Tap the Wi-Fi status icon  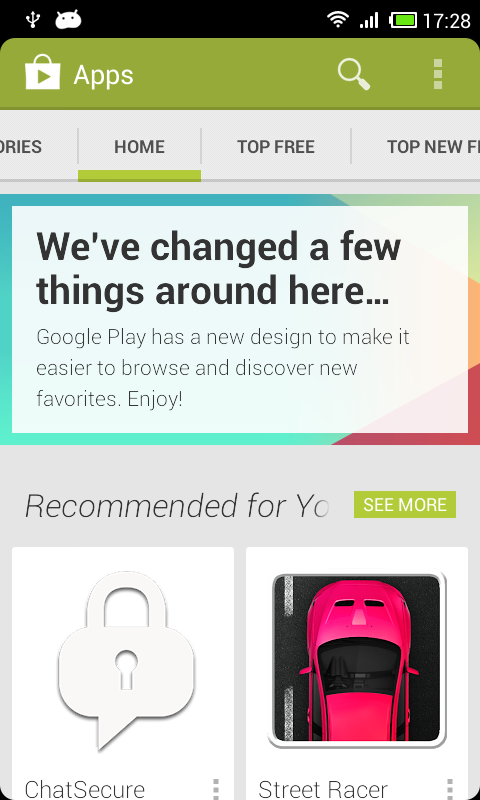pyautogui.click(x=338, y=20)
